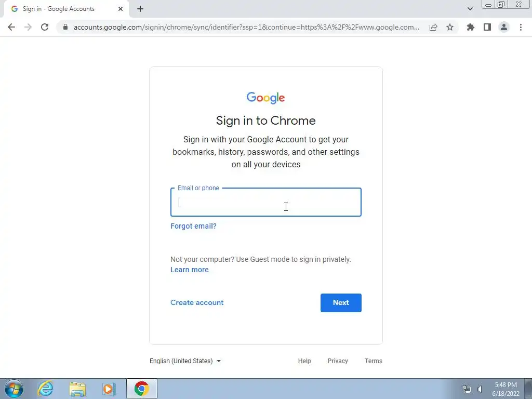Open the side panel icon in toolbar
The height and width of the screenshot is (399, 532).
487,27
